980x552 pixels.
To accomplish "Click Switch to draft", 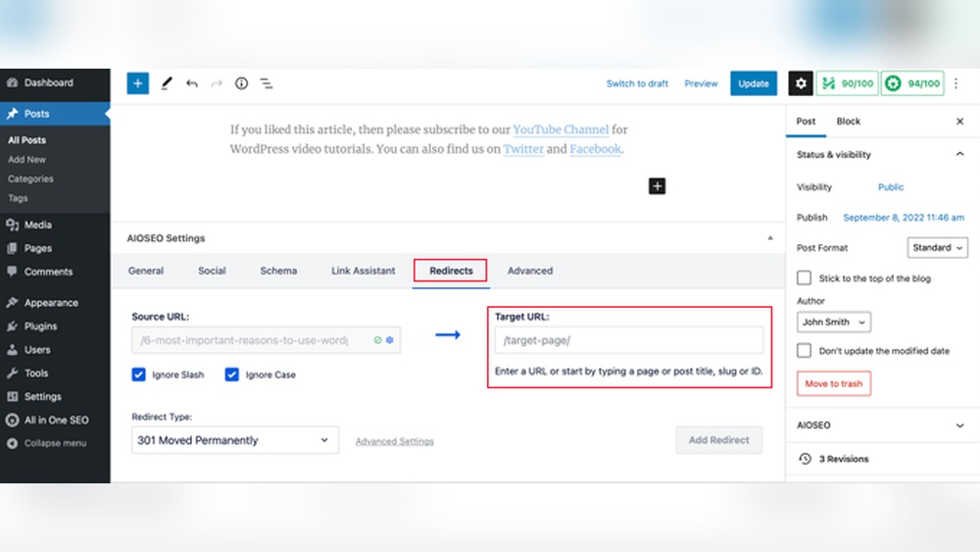I will (637, 83).
